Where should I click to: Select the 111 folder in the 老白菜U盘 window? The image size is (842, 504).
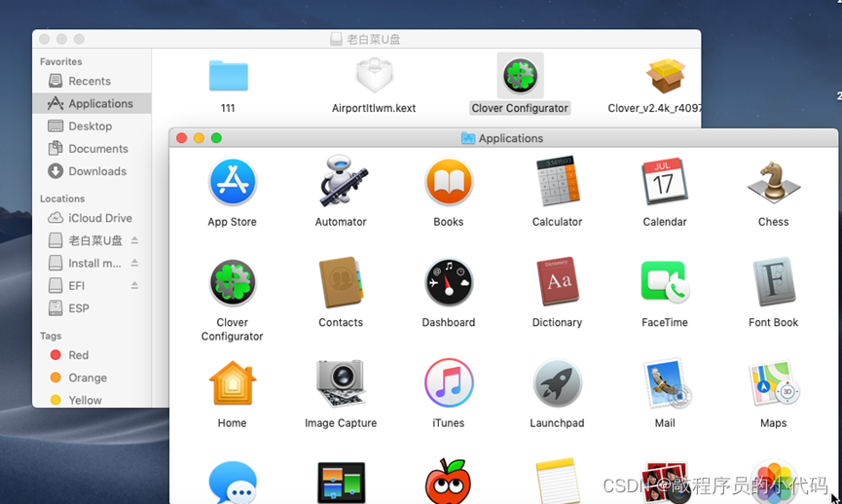[228, 76]
